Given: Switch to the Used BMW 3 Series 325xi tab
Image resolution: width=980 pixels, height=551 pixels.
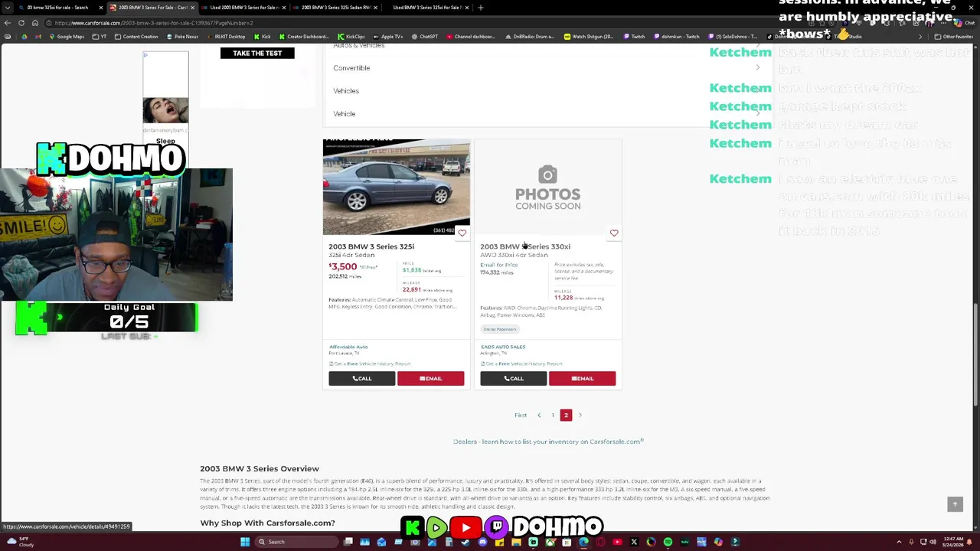Looking at the screenshot, I should tap(426, 8).
